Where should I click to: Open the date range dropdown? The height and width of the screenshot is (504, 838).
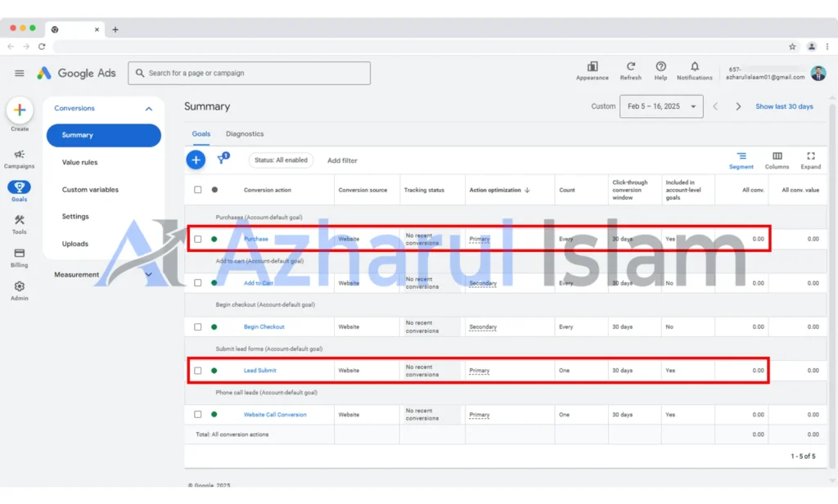click(661, 106)
